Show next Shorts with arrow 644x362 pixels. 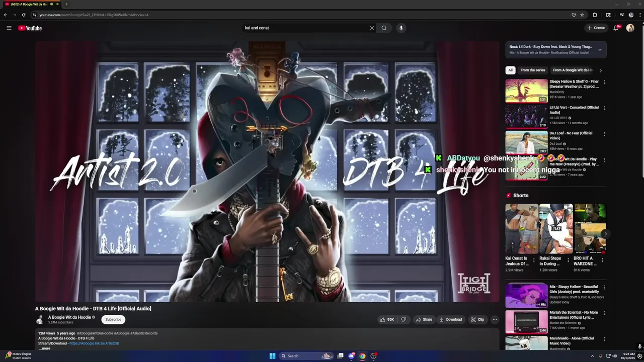605,234
